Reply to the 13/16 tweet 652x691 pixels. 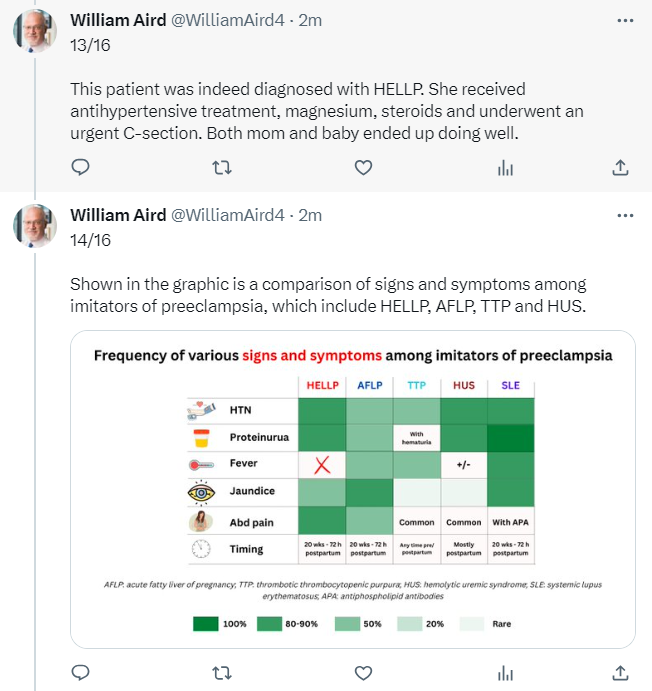coord(80,167)
